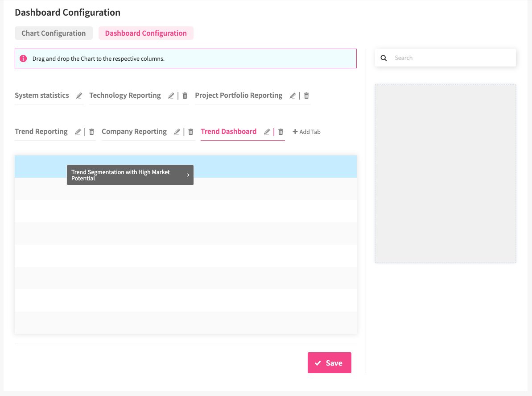Click trash icon next to Company Reporting

click(x=191, y=132)
